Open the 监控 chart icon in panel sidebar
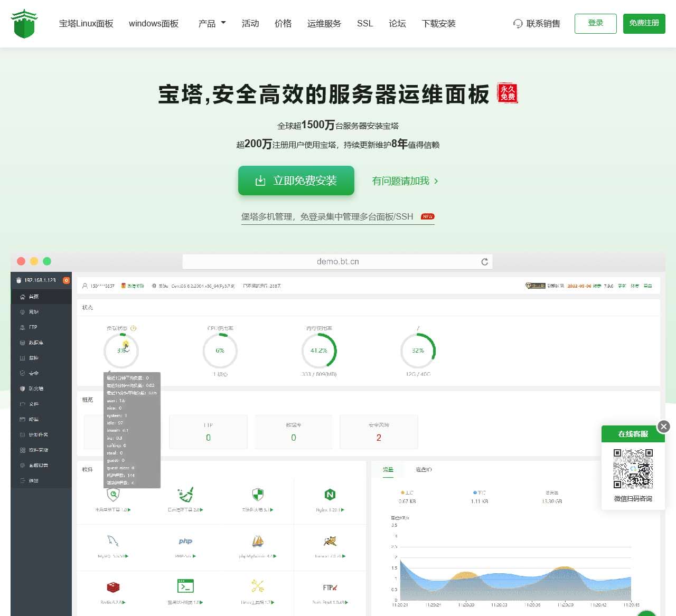This screenshot has width=676, height=616. [x=22, y=358]
